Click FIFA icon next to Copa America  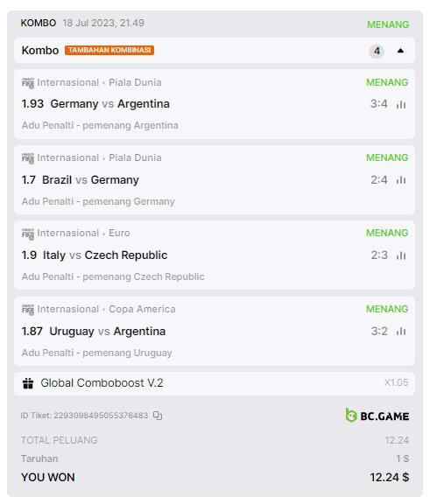[28, 310]
